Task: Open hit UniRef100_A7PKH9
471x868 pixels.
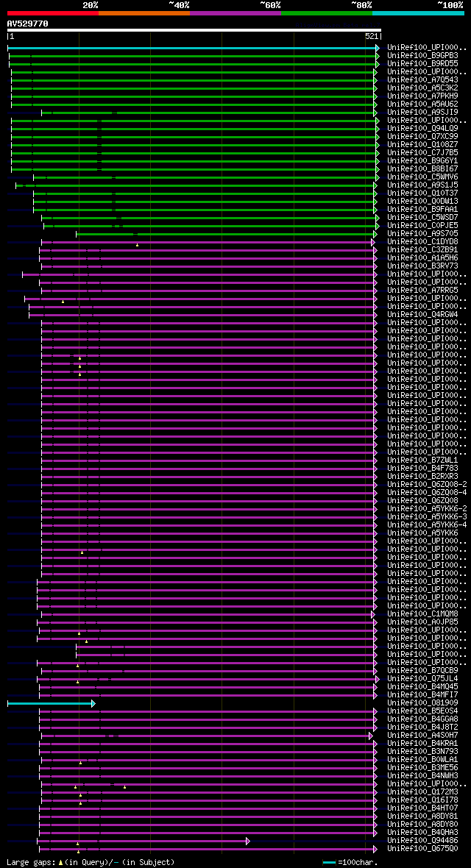Action: (x=422, y=96)
